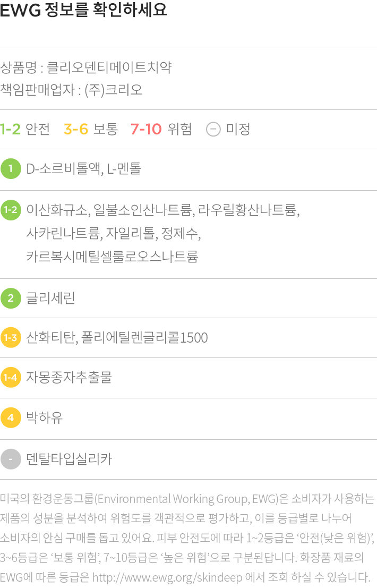Viewport: 377px width, 588px height.
Task: Open the ewg.org/skindeep URL text
Action: point(167,577)
